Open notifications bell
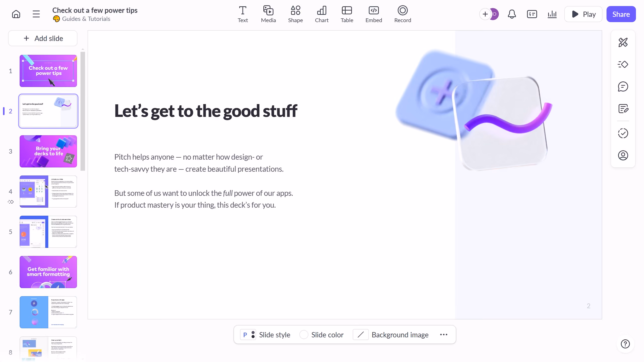This screenshot has width=644, height=362. click(512, 14)
